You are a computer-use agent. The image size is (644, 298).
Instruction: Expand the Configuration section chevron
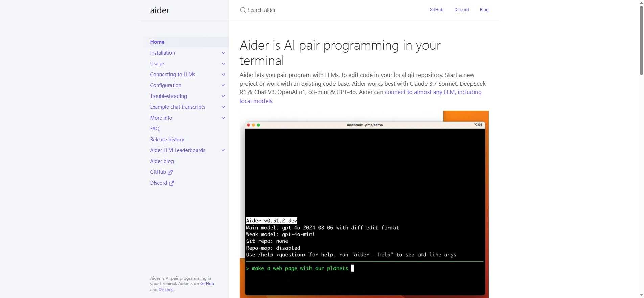(223, 85)
